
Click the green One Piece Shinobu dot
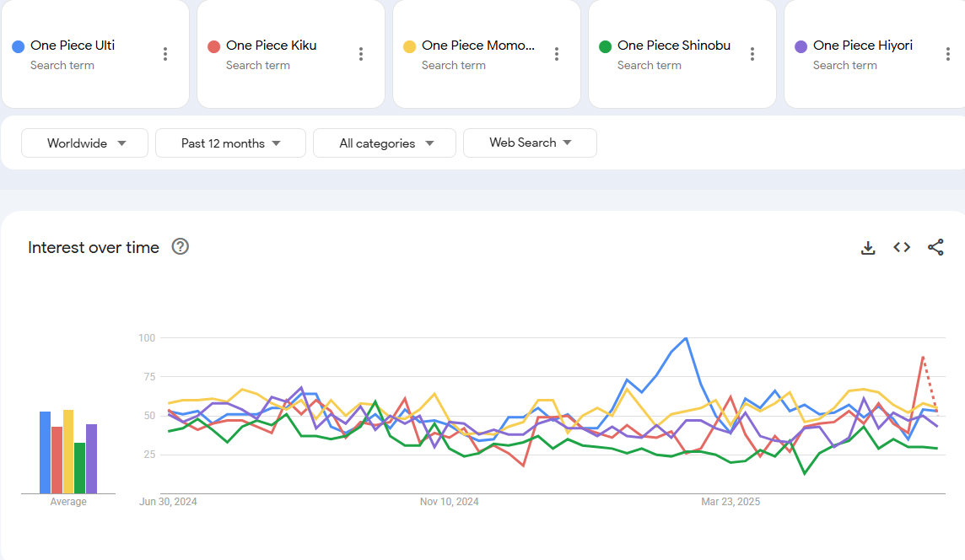[x=606, y=46]
